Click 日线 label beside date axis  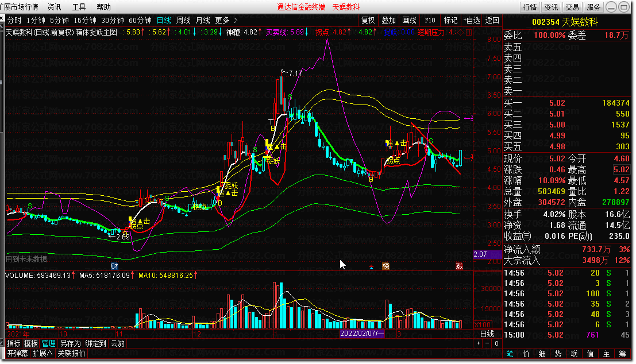pos(487,334)
